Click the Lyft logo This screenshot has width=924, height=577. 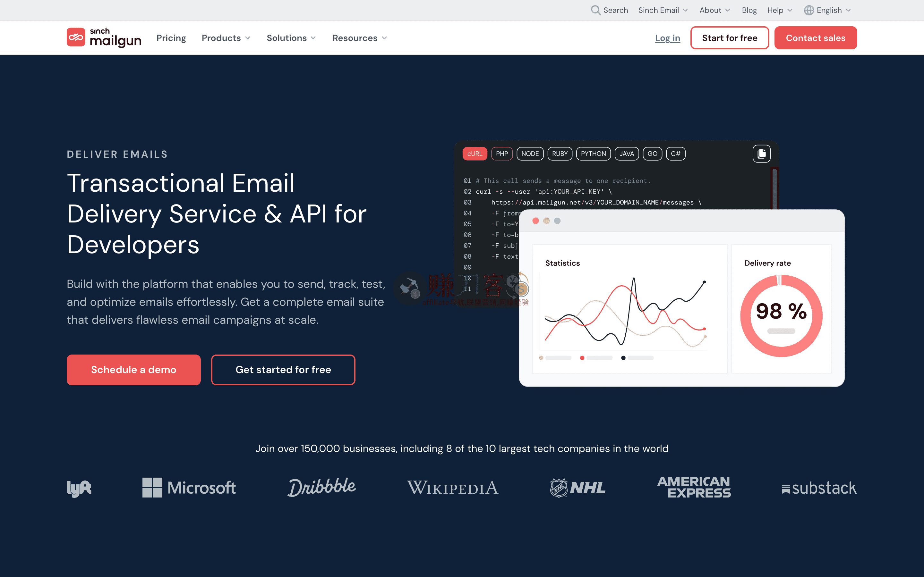pyautogui.click(x=79, y=488)
